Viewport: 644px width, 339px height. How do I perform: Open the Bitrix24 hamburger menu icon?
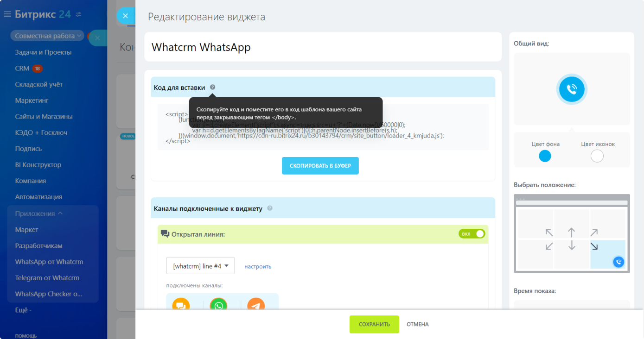pyautogui.click(x=7, y=14)
